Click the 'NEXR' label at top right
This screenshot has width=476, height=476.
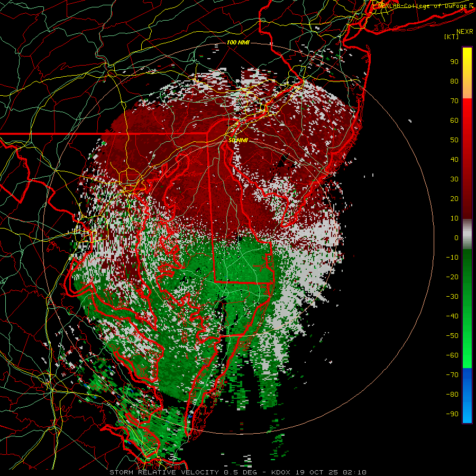click(x=465, y=32)
